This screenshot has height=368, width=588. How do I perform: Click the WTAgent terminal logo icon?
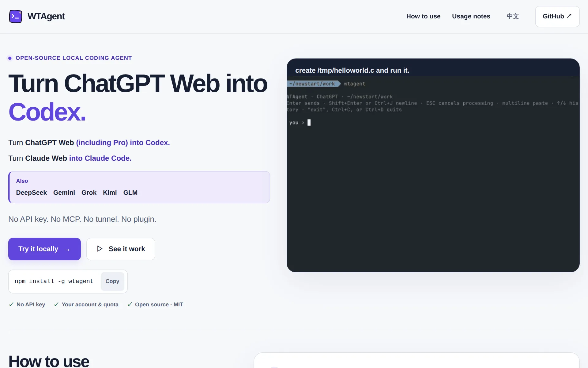16,17
